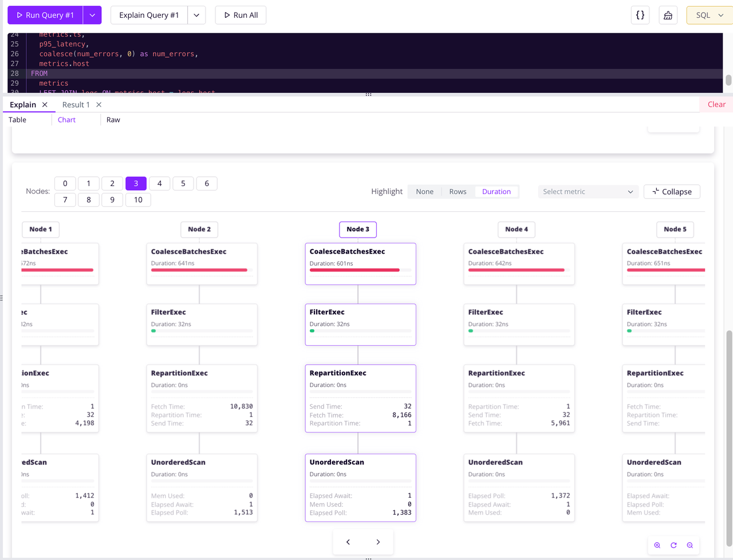Set Highlight to Rows
The height and width of the screenshot is (560, 733).
458,192
